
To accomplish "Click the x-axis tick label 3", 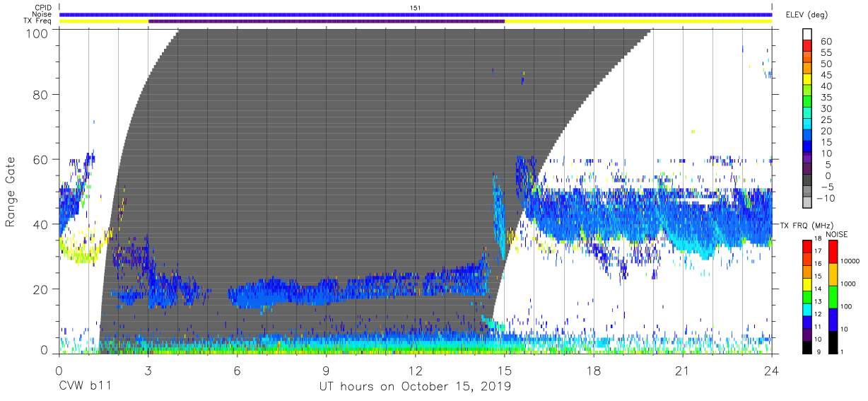I will [148, 371].
